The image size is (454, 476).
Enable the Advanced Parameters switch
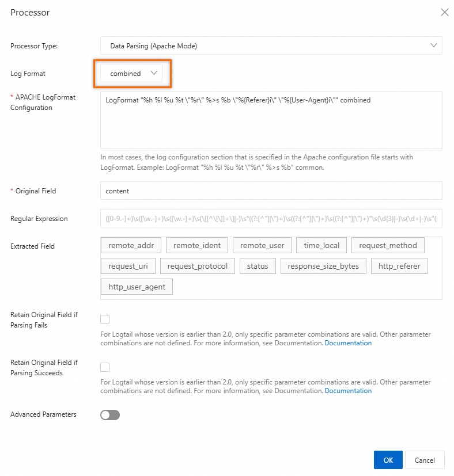pyautogui.click(x=110, y=415)
